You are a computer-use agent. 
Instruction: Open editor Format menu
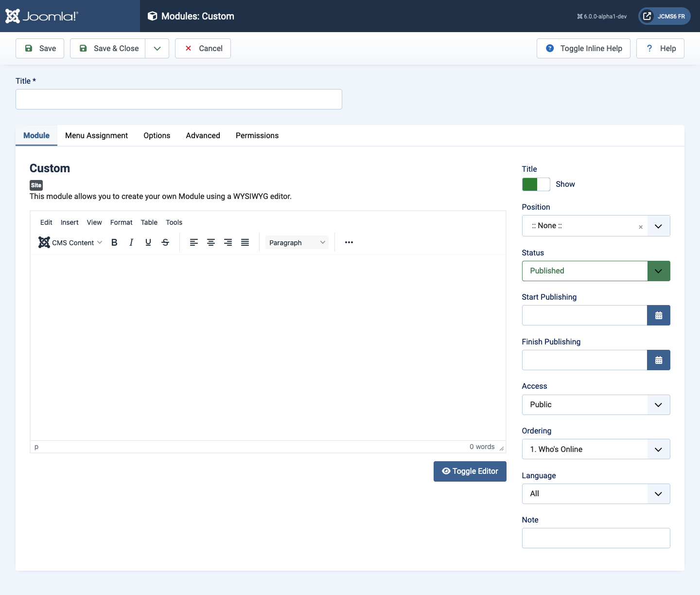[122, 222]
